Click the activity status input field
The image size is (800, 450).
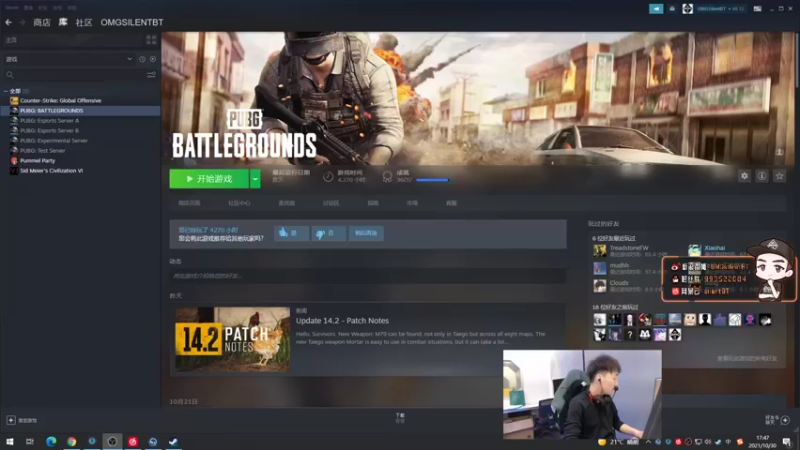click(368, 276)
